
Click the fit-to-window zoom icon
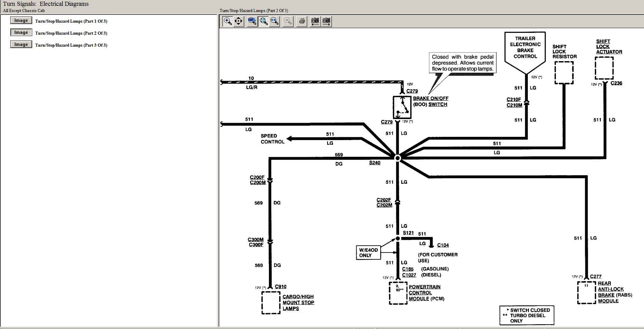click(x=263, y=21)
